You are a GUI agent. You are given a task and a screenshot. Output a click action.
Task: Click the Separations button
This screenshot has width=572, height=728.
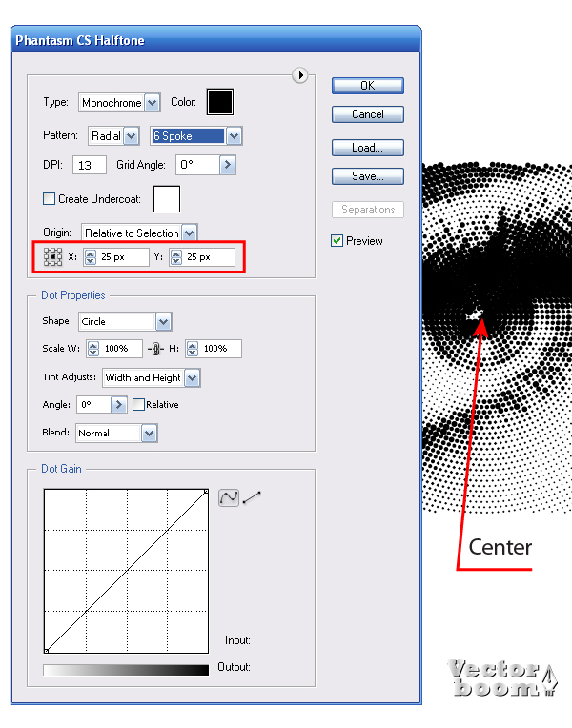[368, 210]
